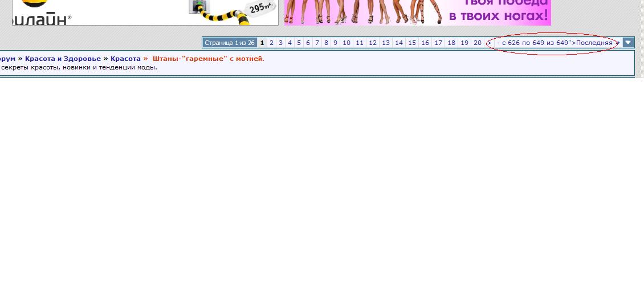Click the Страница 1 из 26 label
Viewport: 644px width, 304px height.
230,43
